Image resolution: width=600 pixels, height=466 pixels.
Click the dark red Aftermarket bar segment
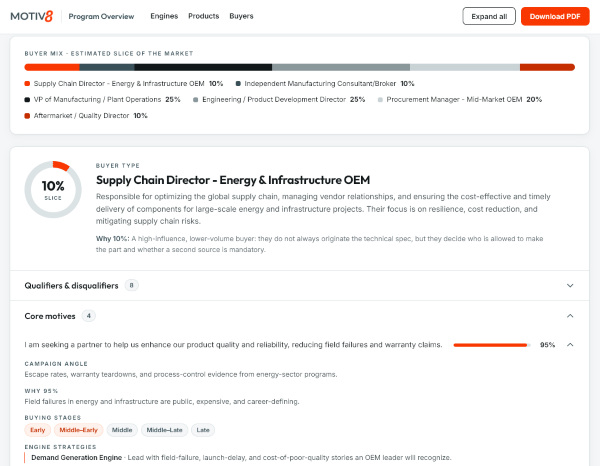point(547,67)
